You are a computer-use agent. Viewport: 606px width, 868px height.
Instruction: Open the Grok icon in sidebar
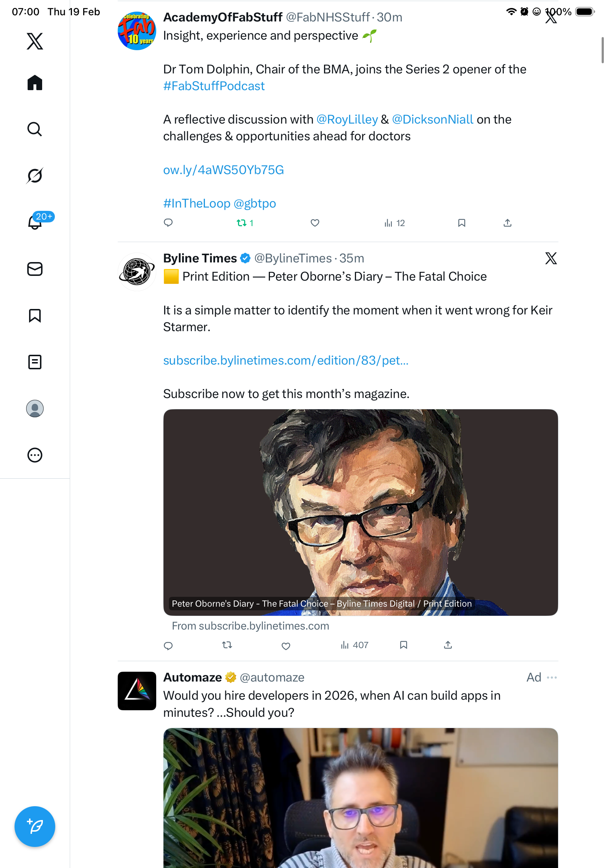[x=35, y=176]
